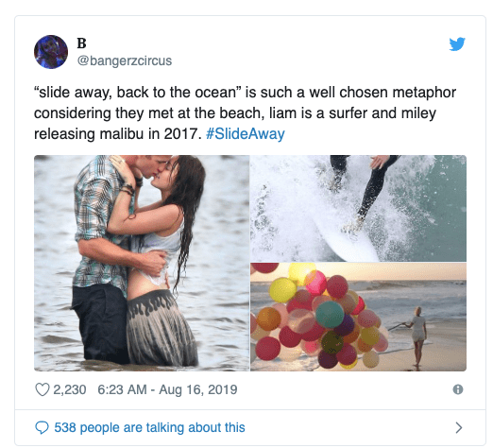Like the tweet with heart icon

click(x=42, y=389)
